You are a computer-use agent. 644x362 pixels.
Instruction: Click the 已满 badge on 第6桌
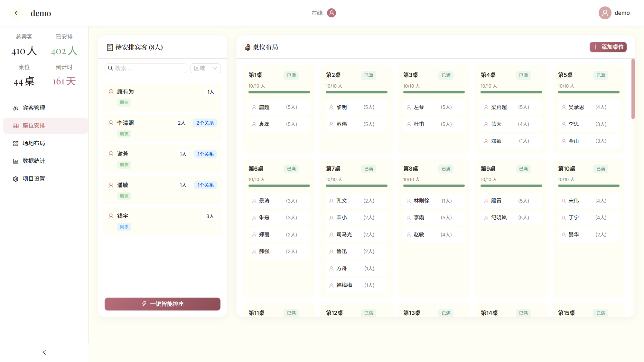291,169
